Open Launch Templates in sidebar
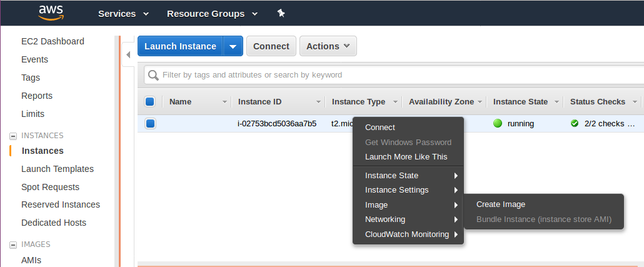The height and width of the screenshot is (267, 644). [58, 169]
